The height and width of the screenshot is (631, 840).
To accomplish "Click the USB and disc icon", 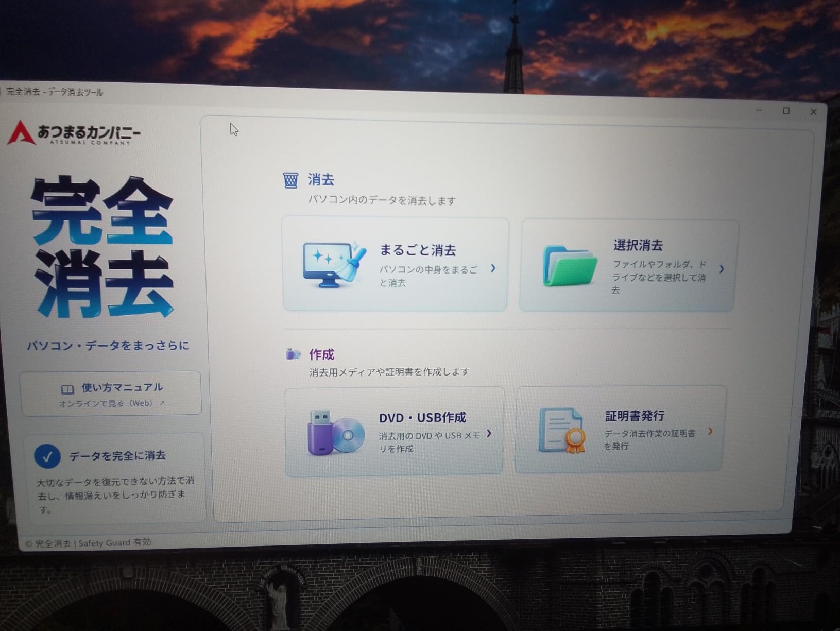I will 336,433.
